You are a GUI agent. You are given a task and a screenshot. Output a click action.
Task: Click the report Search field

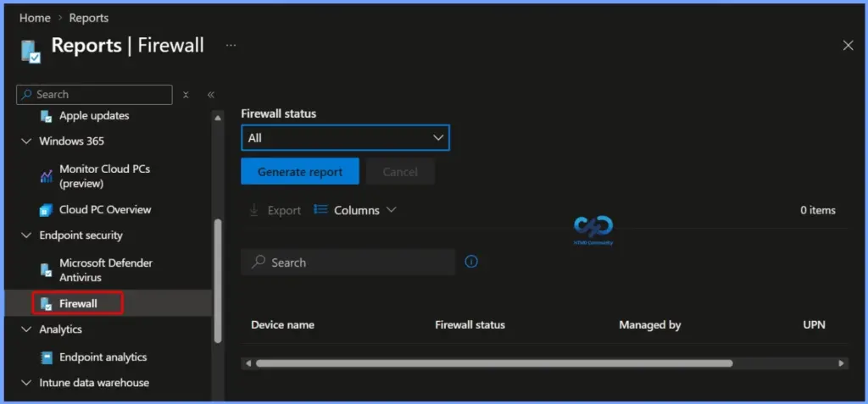click(x=348, y=262)
